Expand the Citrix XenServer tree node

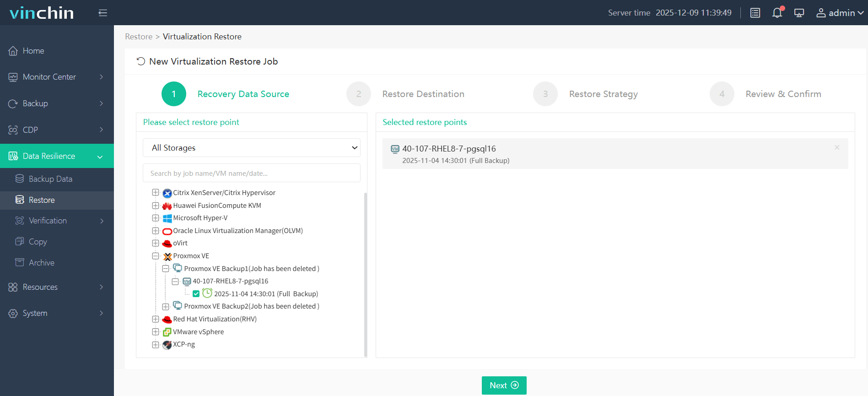pos(156,193)
